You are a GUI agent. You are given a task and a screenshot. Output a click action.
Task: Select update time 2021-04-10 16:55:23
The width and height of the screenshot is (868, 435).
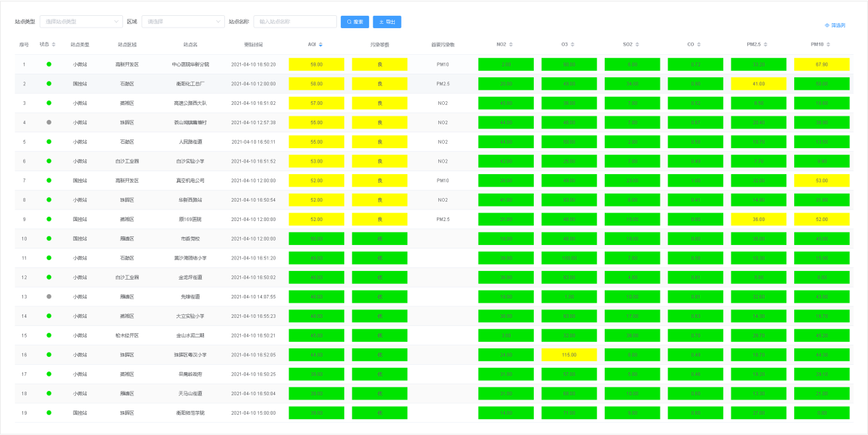(x=253, y=316)
